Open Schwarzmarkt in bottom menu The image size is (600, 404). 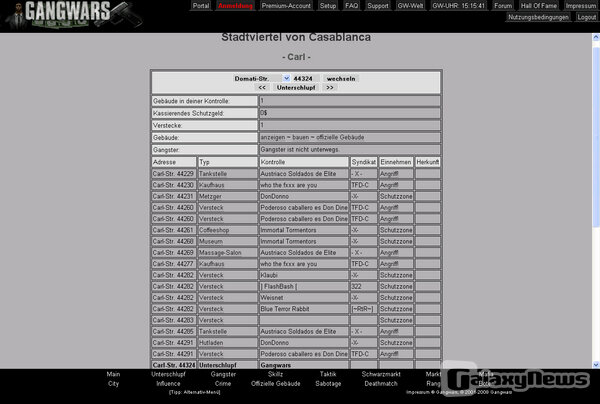(381, 374)
